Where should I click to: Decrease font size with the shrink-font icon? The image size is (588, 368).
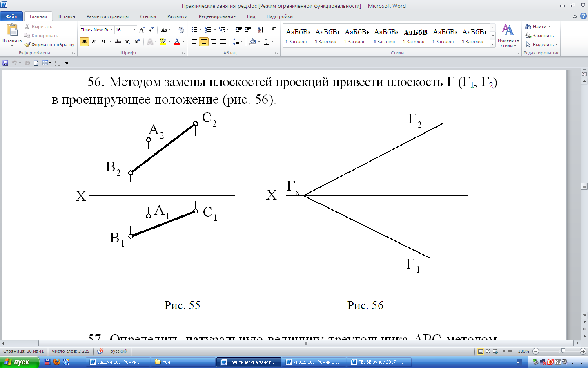pyautogui.click(x=151, y=30)
